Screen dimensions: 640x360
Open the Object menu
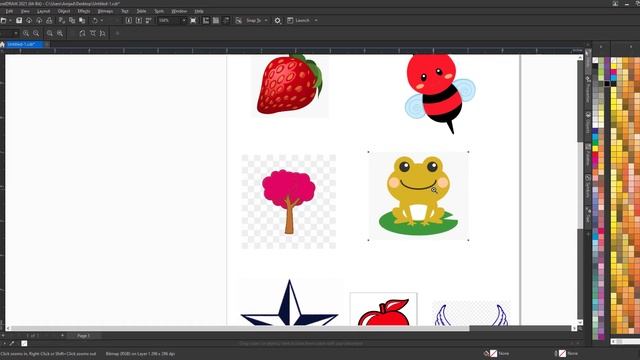(x=64, y=11)
